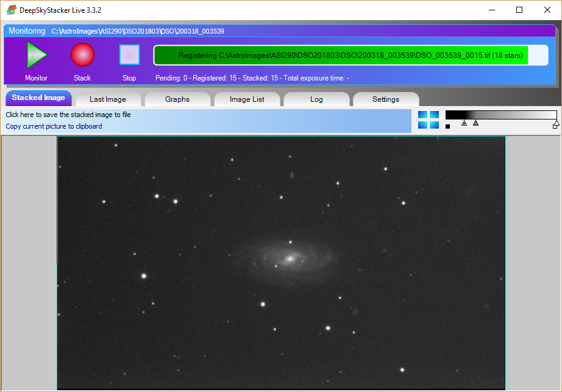Switch to the Stacked Image tab
Screen dimensions: 562x392
click(38, 98)
